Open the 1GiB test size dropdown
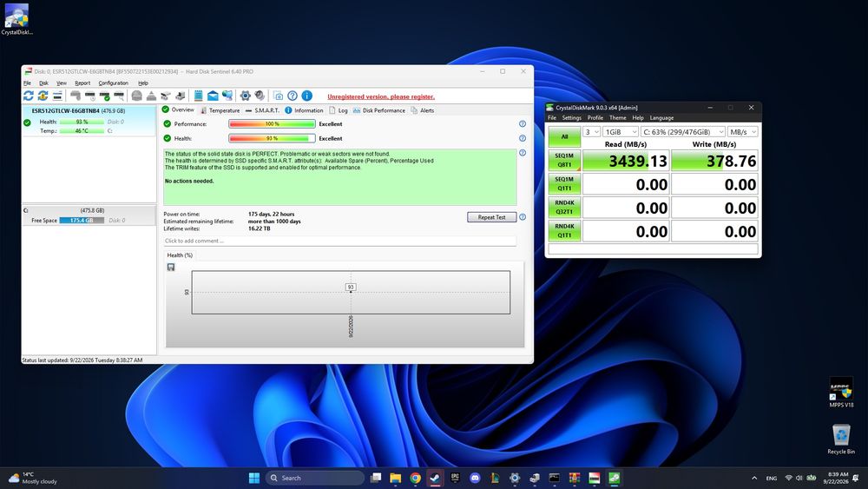 pos(621,132)
